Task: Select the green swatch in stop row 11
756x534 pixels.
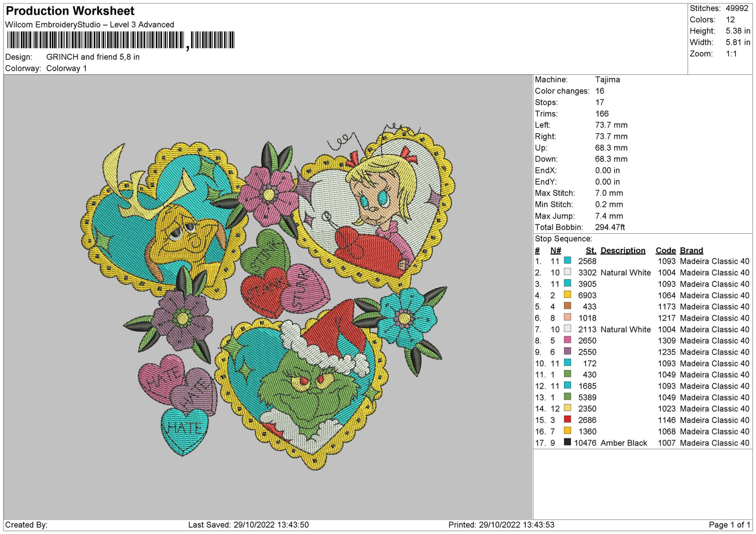Action: click(x=567, y=374)
